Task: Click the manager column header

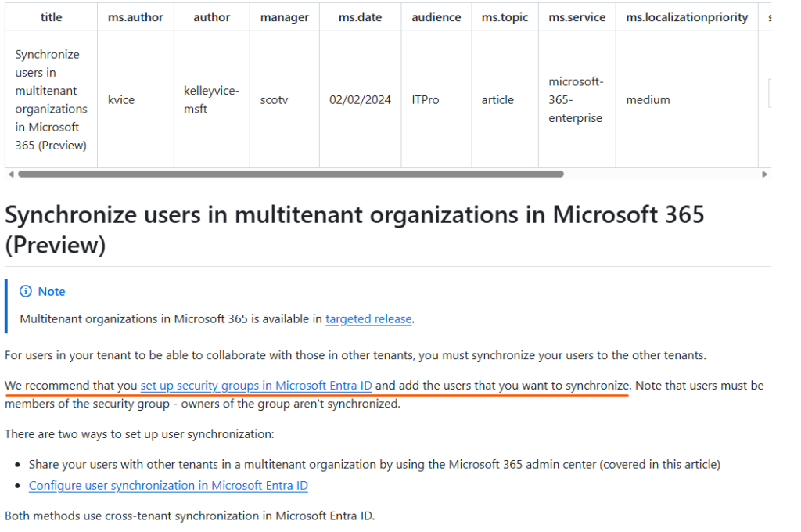Action: pyautogui.click(x=284, y=17)
